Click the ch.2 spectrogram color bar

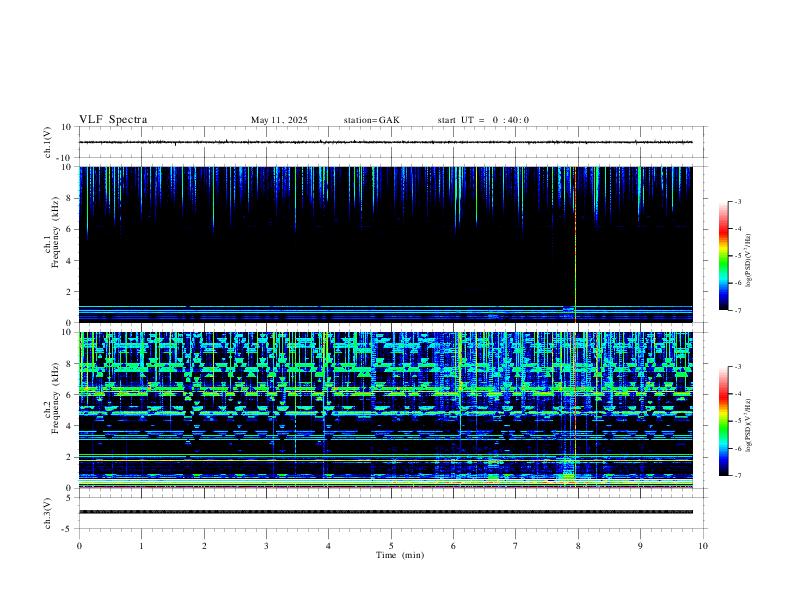click(723, 421)
